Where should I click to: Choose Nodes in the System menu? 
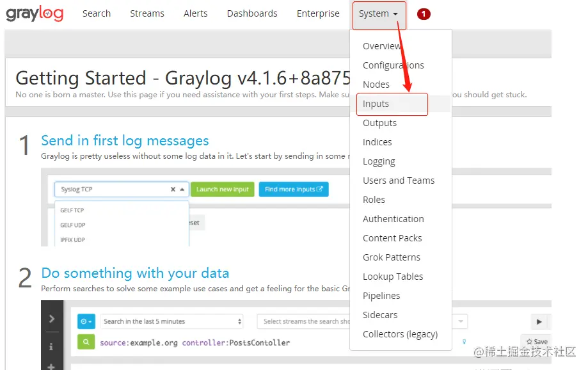(376, 84)
